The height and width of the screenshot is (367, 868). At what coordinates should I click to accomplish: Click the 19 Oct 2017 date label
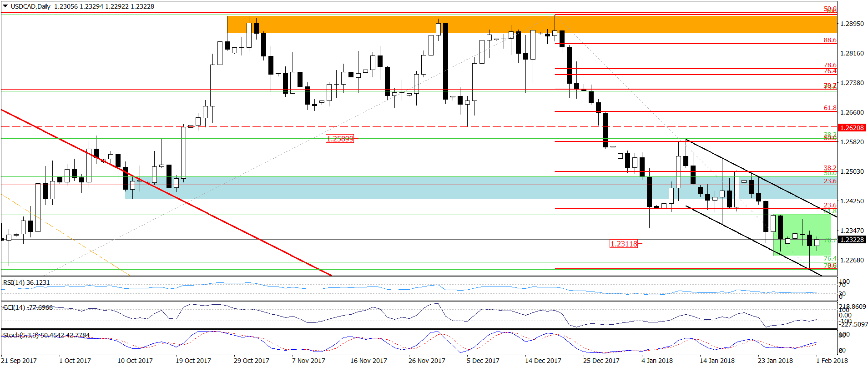(193, 361)
